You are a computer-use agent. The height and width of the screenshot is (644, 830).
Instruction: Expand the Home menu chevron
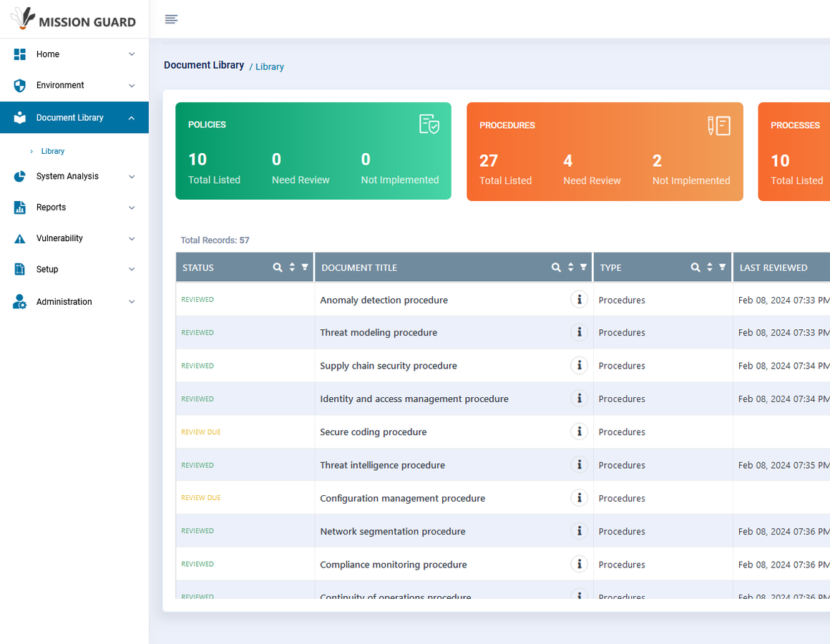[132, 54]
